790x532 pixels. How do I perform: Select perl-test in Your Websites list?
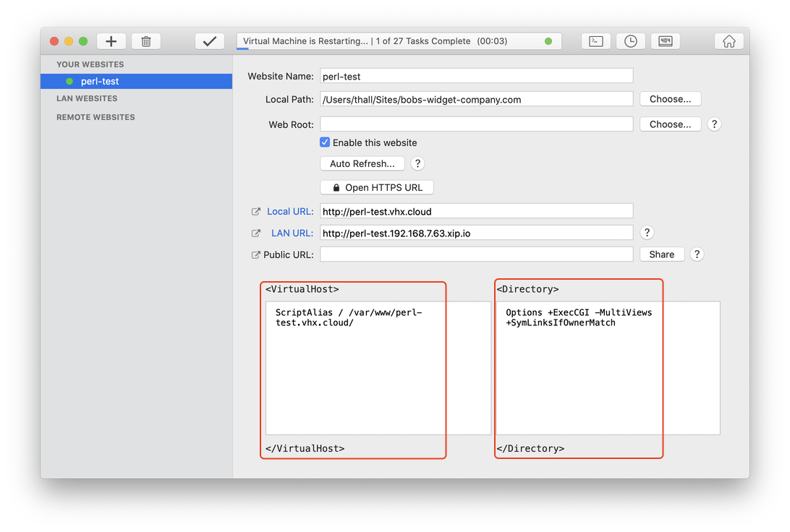point(137,82)
